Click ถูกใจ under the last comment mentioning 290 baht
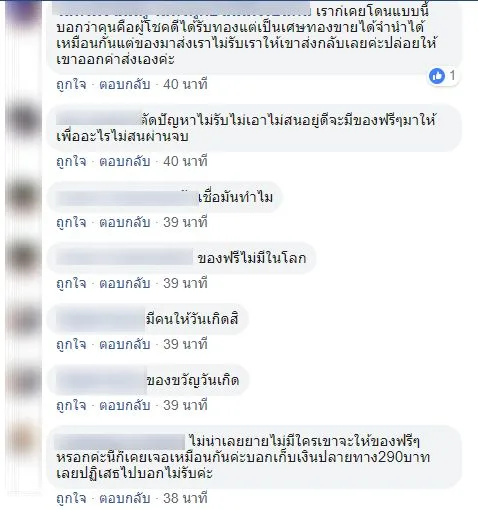This screenshot has width=478, height=510. point(71,498)
